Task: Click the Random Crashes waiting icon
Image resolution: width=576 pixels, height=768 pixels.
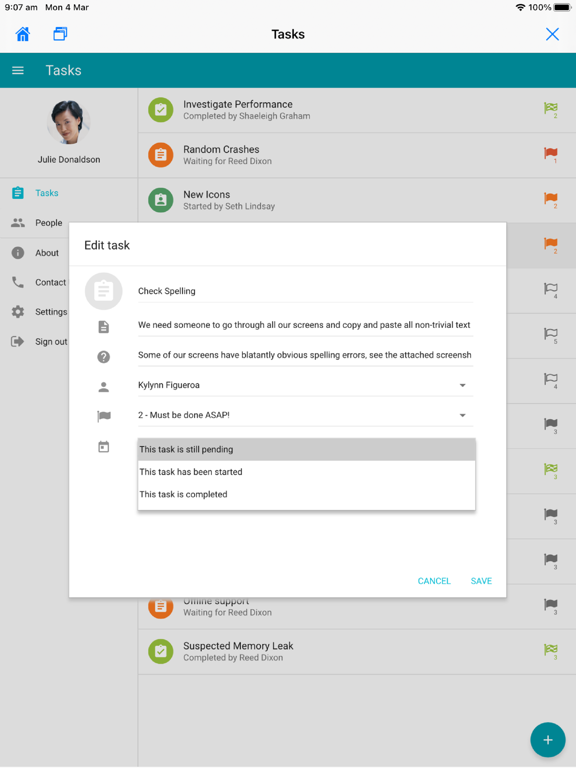Action: [x=161, y=155]
